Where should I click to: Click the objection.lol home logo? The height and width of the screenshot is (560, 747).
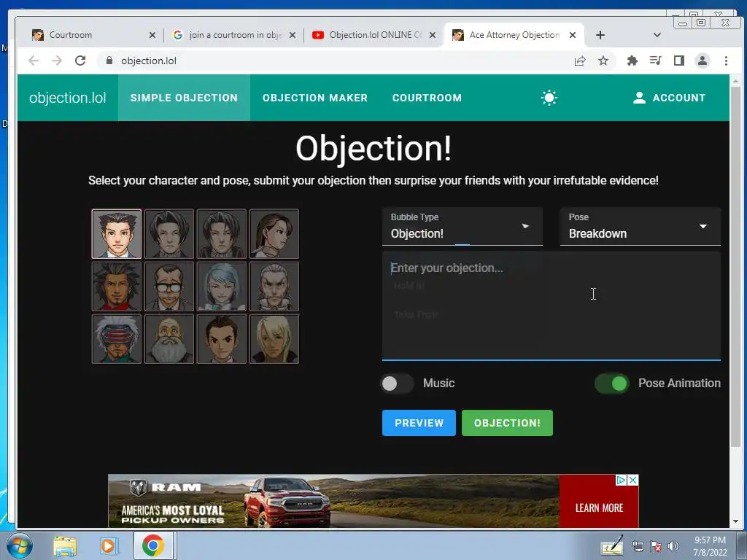pos(68,98)
